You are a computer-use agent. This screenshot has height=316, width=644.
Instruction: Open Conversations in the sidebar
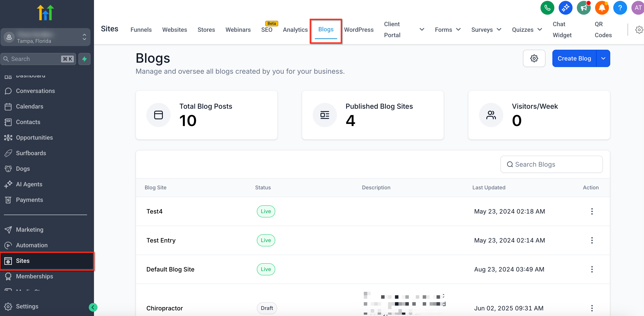click(36, 91)
